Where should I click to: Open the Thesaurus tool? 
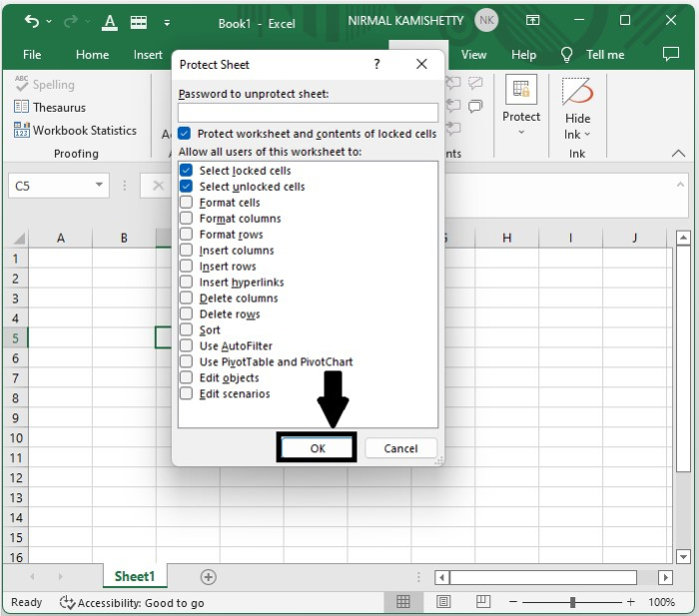coord(50,107)
